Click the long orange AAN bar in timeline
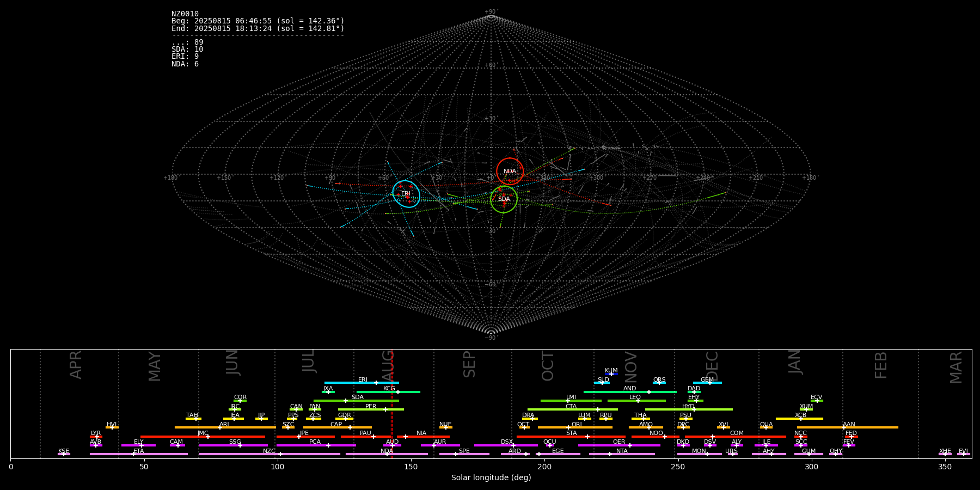This screenshot has width=980, height=490. pyautogui.click(x=848, y=427)
